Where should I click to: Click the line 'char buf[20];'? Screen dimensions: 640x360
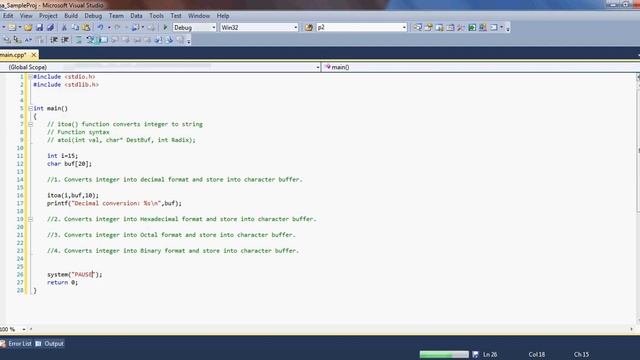[x=69, y=164]
